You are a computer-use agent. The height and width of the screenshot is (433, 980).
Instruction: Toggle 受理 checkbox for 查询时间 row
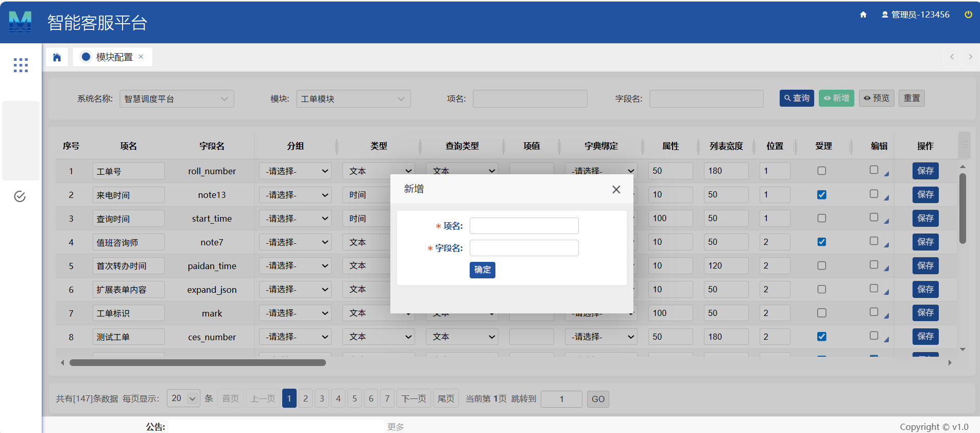coord(821,218)
